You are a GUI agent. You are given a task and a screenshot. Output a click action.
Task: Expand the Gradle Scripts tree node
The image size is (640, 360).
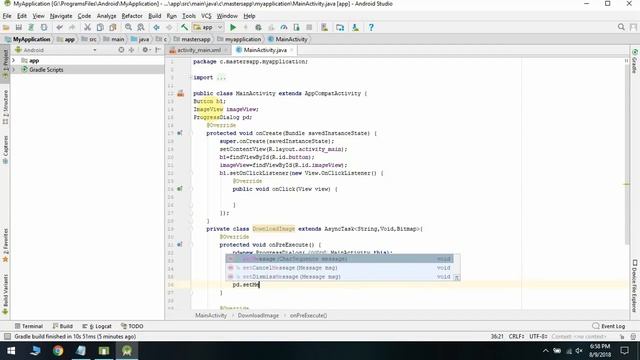[x=13, y=70]
